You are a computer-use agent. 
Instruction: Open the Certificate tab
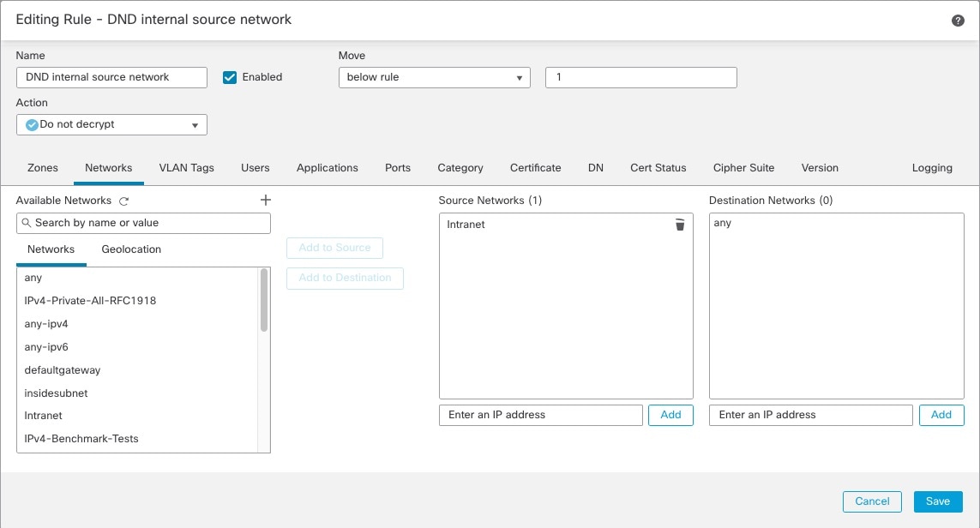click(x=536, y=168)
